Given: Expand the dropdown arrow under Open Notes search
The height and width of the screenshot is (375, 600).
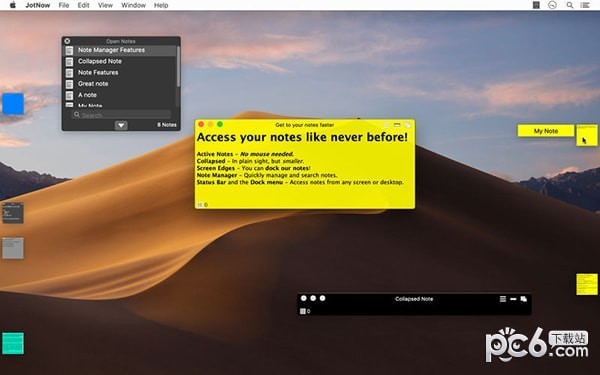Looking at the screenshot, I should [121, 125].
